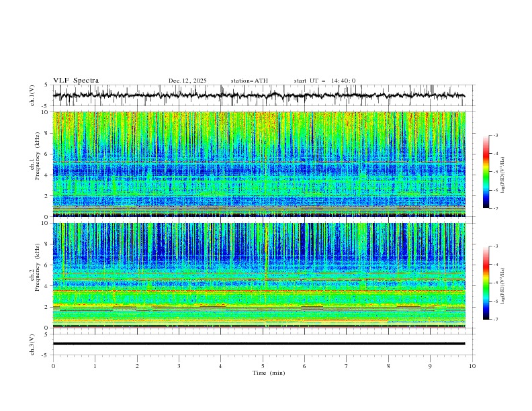Image resolution: width=532 pixels, height=411 pixels.
Task: Click the "-4" tick on ch.2 colorbar
Action: 495,265
